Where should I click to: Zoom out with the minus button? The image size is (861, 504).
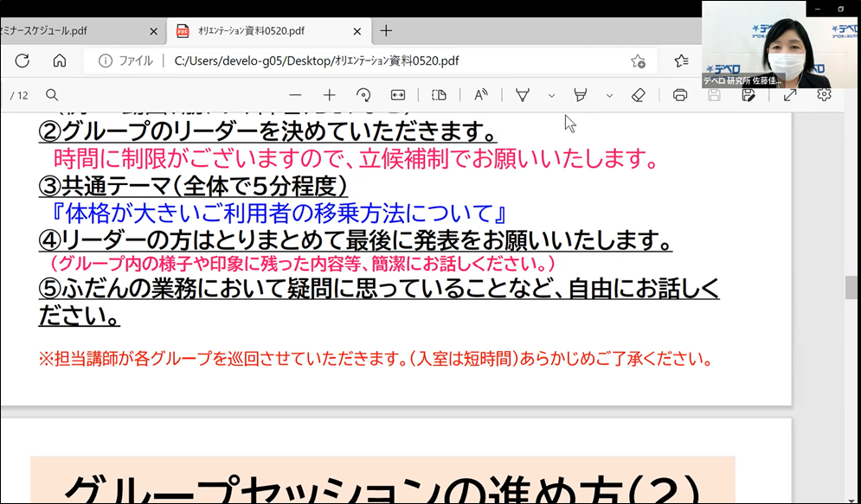[296, 95]
